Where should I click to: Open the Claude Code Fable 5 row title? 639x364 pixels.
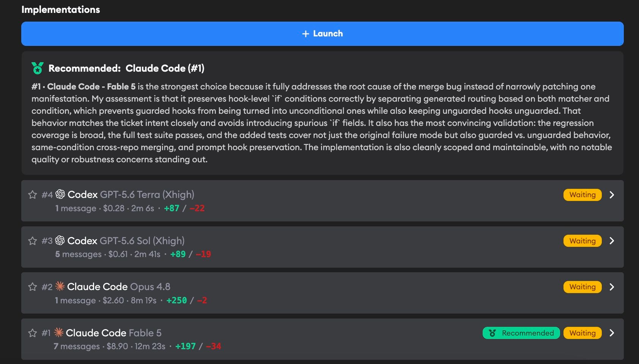[x=114, y=333]
